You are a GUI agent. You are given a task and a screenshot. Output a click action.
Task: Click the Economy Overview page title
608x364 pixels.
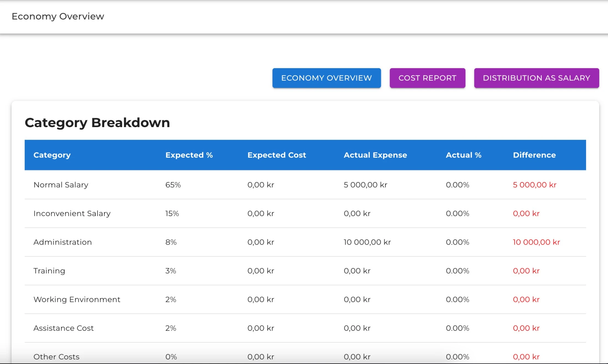[58, 16]
